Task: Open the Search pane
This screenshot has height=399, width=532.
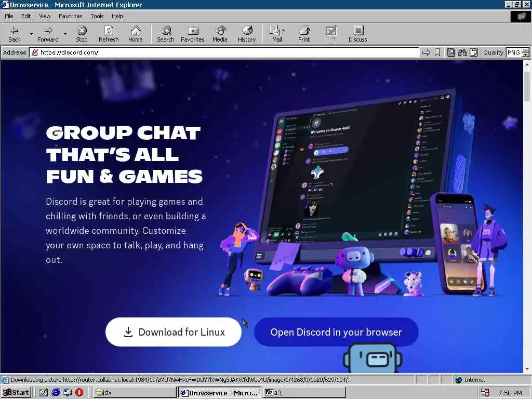Action: [x=166, y=34]
